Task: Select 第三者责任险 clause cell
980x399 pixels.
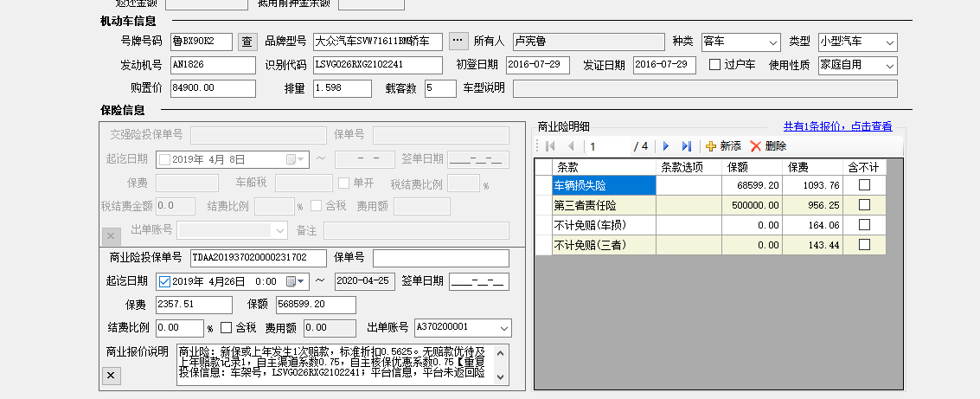Action: click(605, 205)
